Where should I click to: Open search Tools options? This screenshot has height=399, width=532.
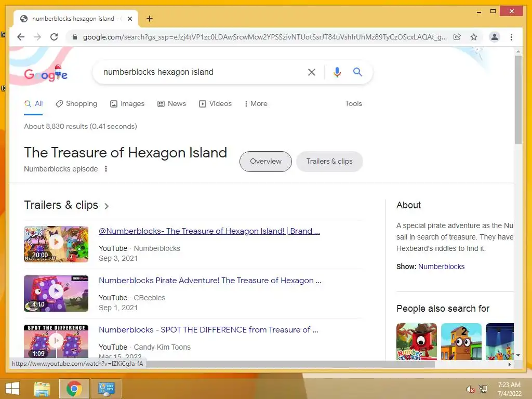pos(353,103)
